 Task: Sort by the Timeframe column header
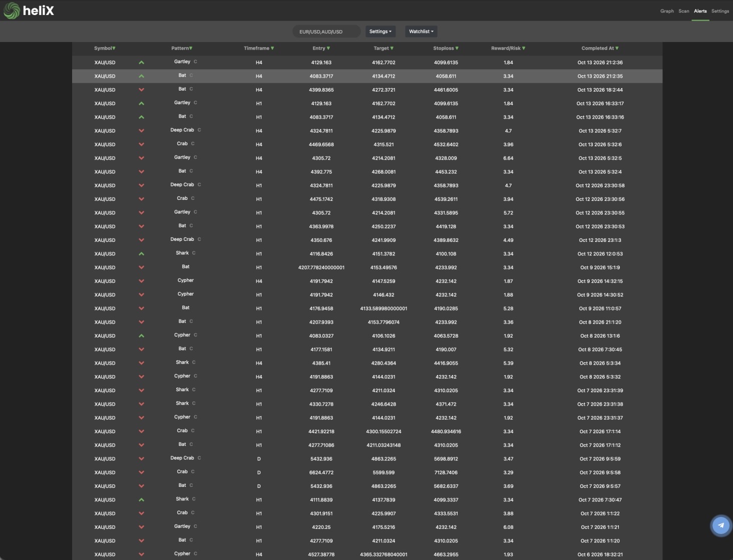click(259, 49)
